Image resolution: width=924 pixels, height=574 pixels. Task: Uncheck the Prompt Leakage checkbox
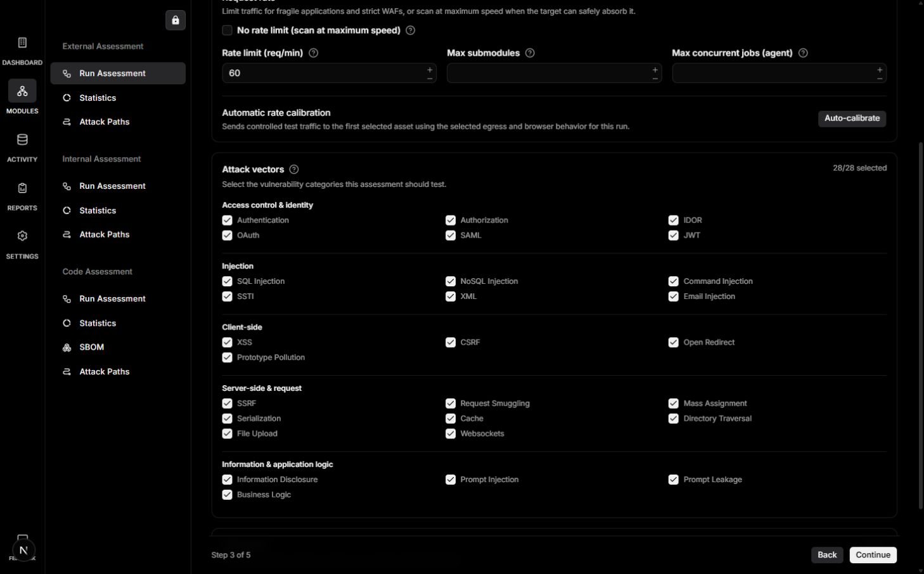(674, 480)
